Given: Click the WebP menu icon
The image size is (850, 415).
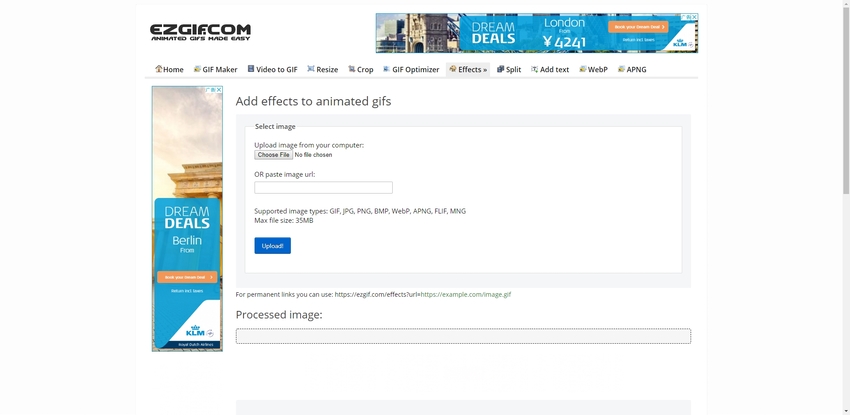Looking at the screenshot, I should [x=583, y=69].
